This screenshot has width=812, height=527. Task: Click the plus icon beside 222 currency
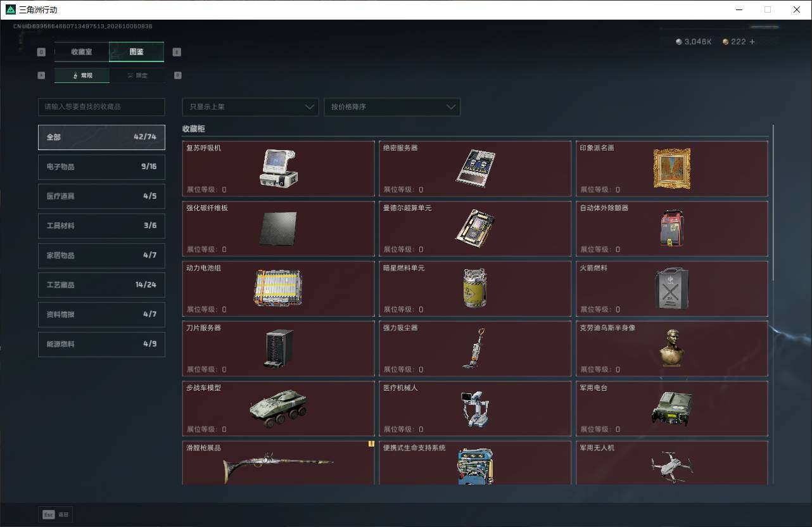(x=752, y=42)
